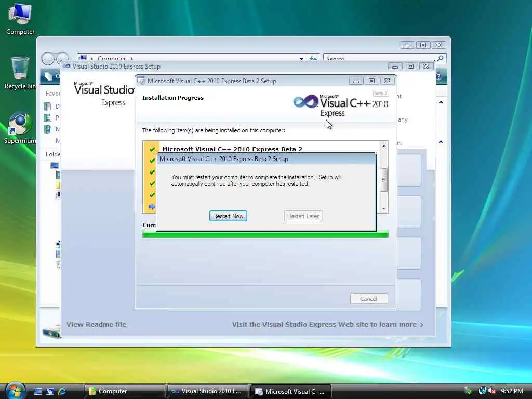Viewport: 532px width, 399px height.
Task: Click the search magnifier icon in Computer window
Action: click(441, 58)
